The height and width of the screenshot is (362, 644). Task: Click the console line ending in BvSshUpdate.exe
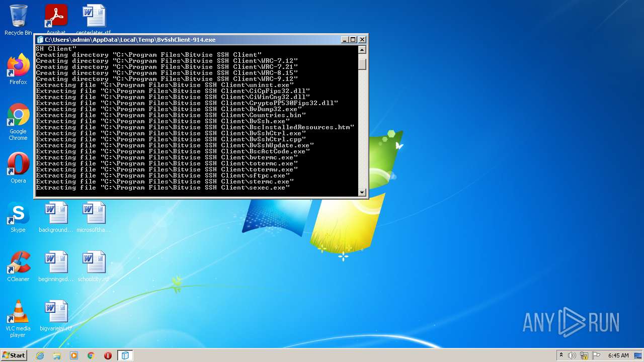tap(175, 145)
